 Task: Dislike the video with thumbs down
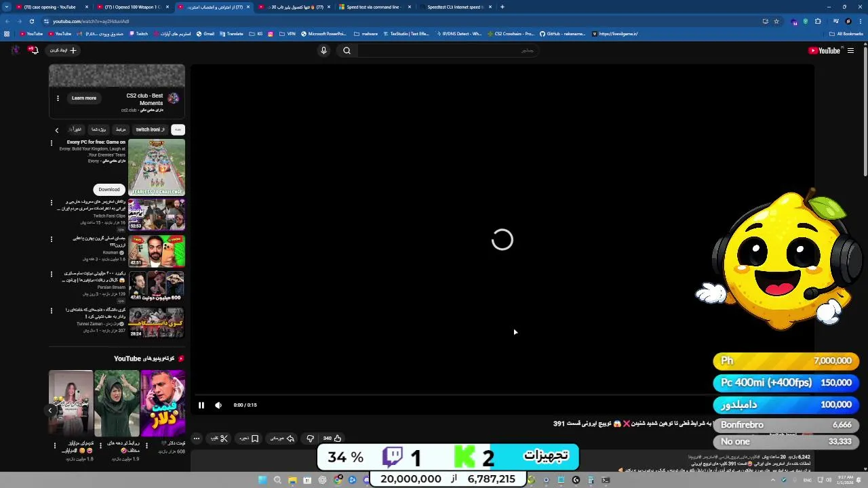(x=311, y=439)
